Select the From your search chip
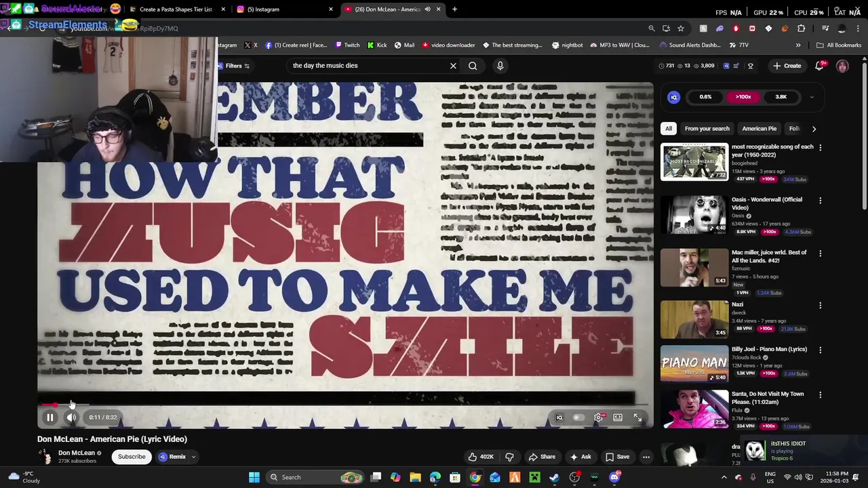This screenshot has width=868, height=488. (x=707, y=129)
